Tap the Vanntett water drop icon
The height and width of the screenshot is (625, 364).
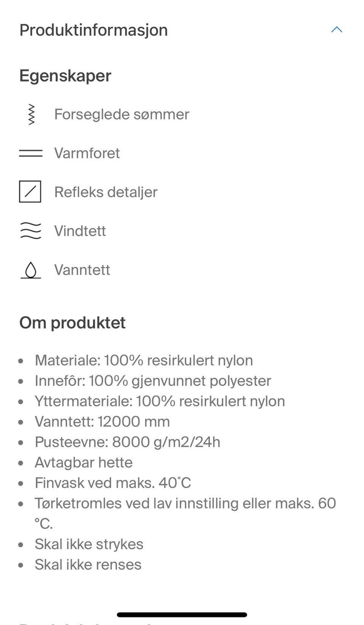click(x=31, y=270)
